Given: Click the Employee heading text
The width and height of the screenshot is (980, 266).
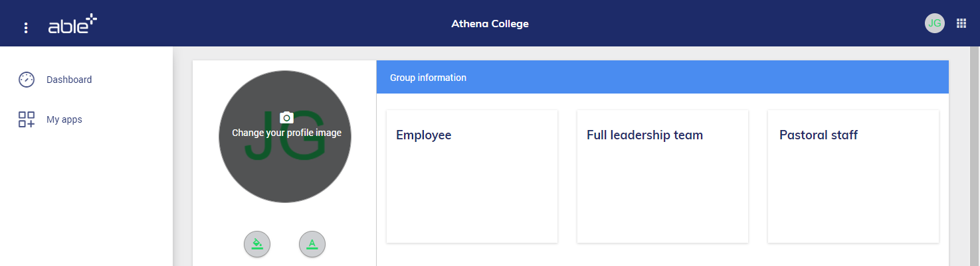Looking at the screenshot, I should tap(424, 135).
